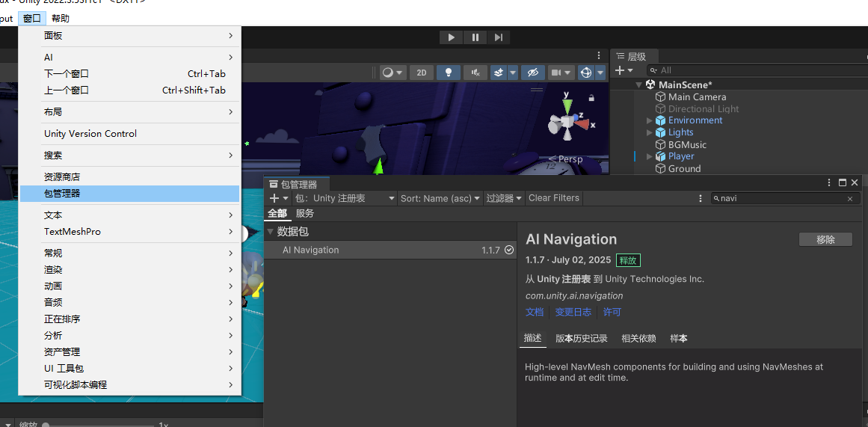This screenshot has width=868, height=427.
Task: Click the 移除 remove button
Action: coord(825,240)
